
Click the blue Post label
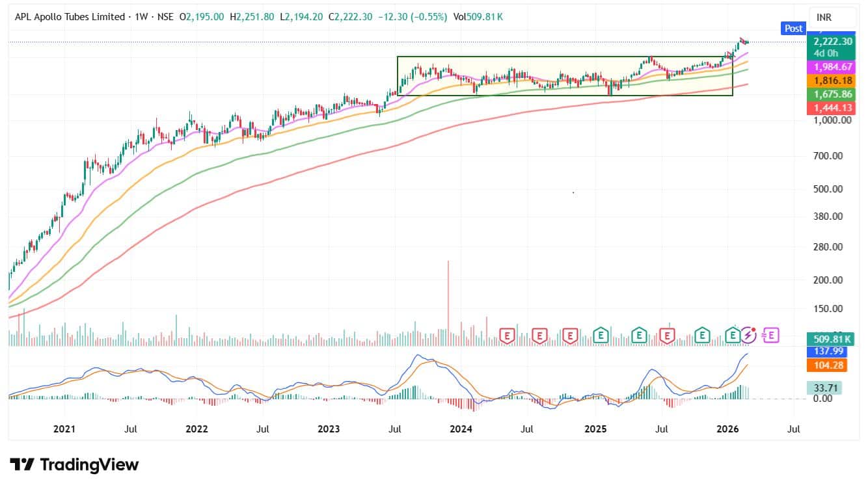(793, 29)
